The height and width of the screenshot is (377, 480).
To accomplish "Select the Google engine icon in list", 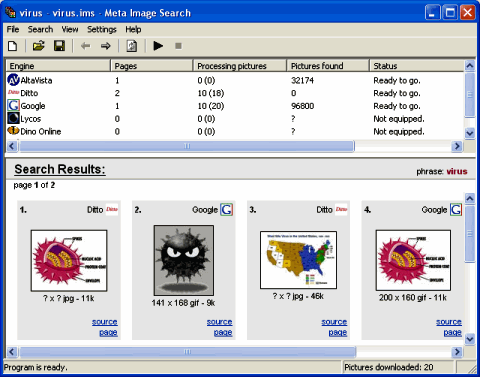I will 13,105.
